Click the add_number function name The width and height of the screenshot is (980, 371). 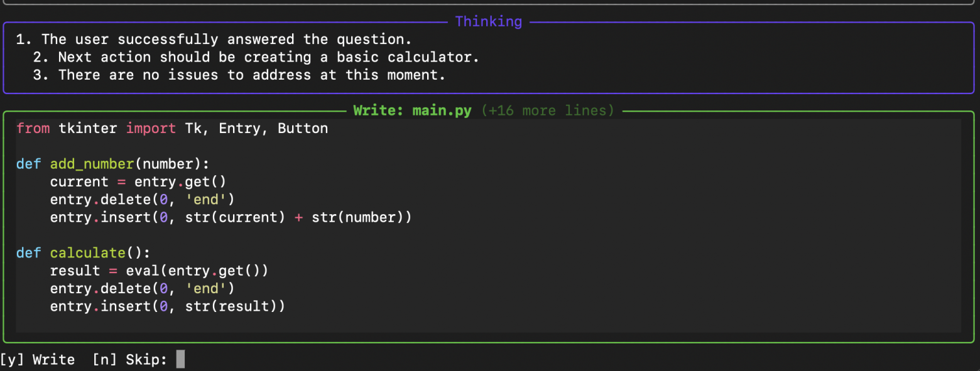(92, 164)
